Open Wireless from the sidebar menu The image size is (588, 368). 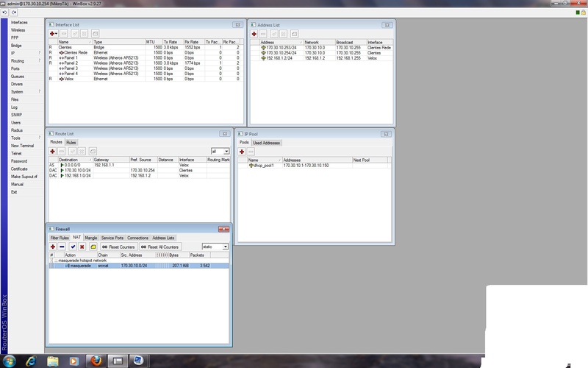coord(18,30)
